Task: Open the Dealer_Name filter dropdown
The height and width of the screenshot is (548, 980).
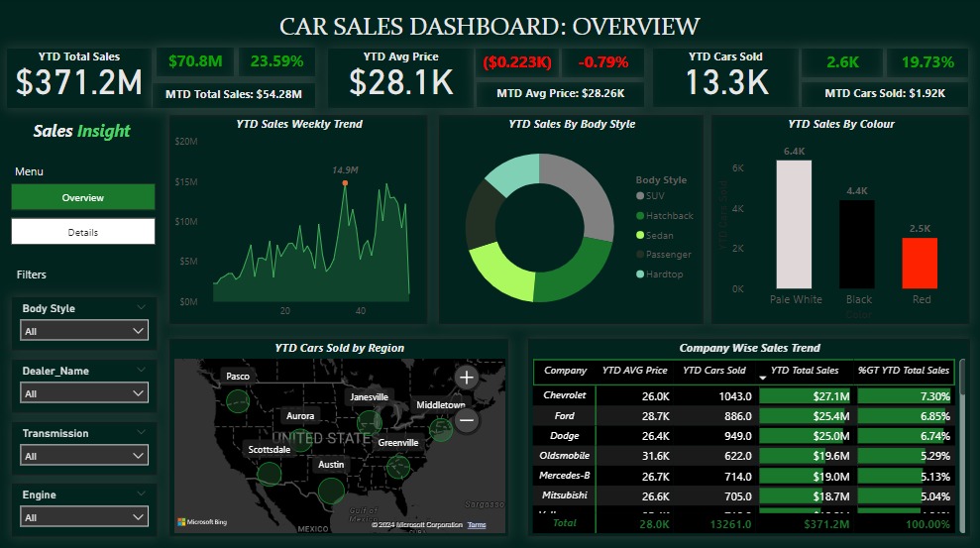Action: click(84, 393)
